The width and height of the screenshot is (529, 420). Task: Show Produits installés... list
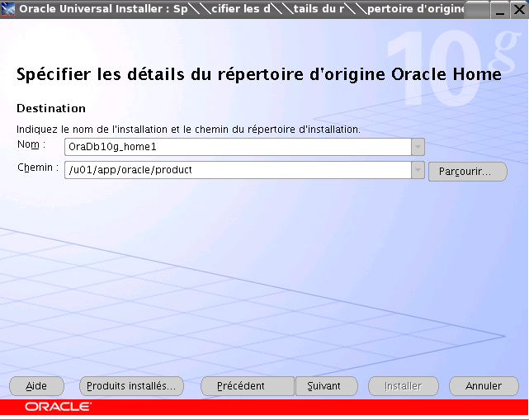[x=131, y=386]
